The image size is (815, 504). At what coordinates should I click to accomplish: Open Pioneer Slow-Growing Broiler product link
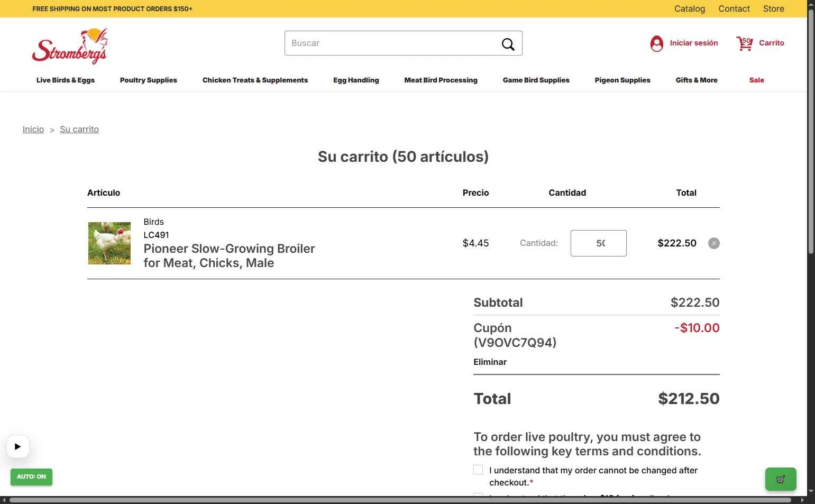229,255
